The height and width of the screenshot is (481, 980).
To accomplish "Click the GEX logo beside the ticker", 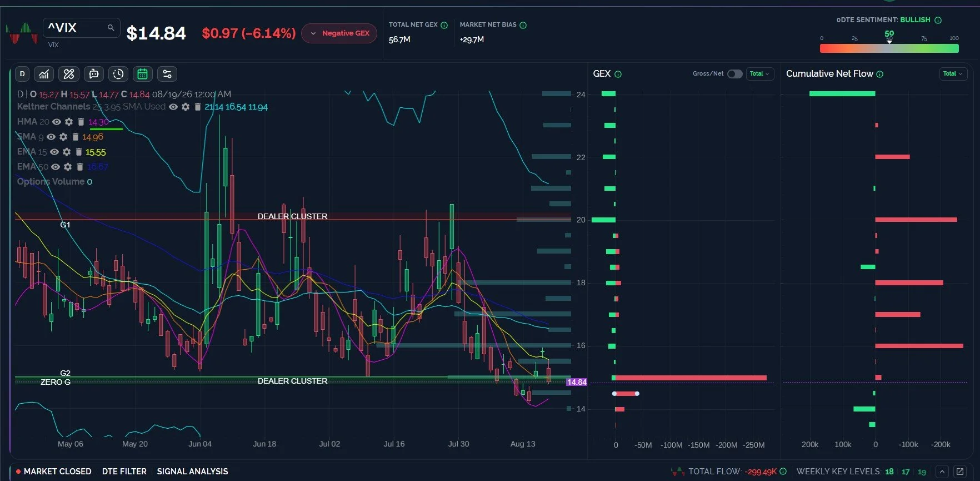I will [21, 33].
